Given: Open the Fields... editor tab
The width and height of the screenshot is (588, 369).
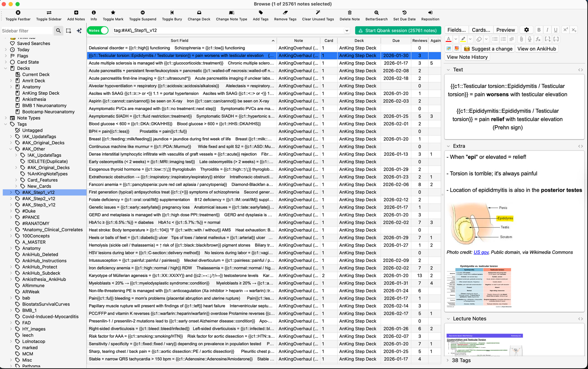Looking at the screenshot, I should click(x=456, y=30).
